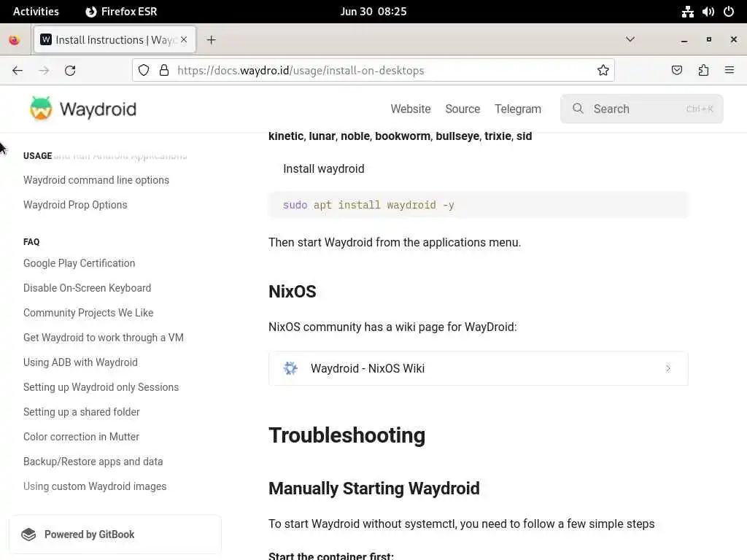Click the Firefox View icon in the tab bar
The image size is (747, 560).
15,40
